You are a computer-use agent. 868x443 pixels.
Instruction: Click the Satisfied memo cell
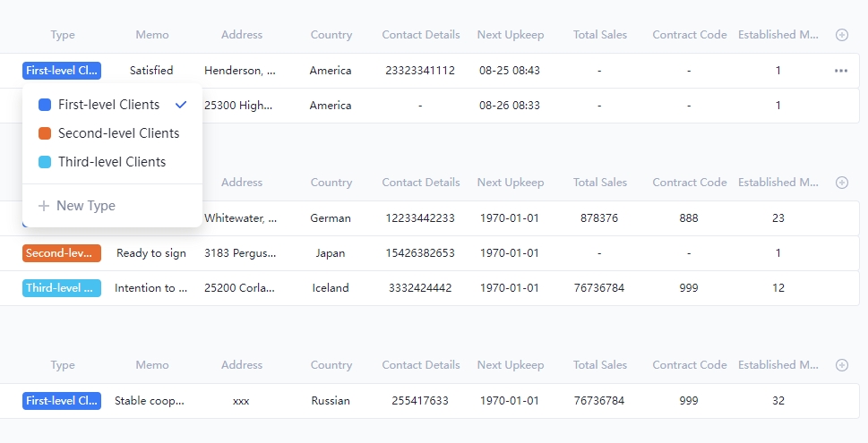(x=151, y=71)
